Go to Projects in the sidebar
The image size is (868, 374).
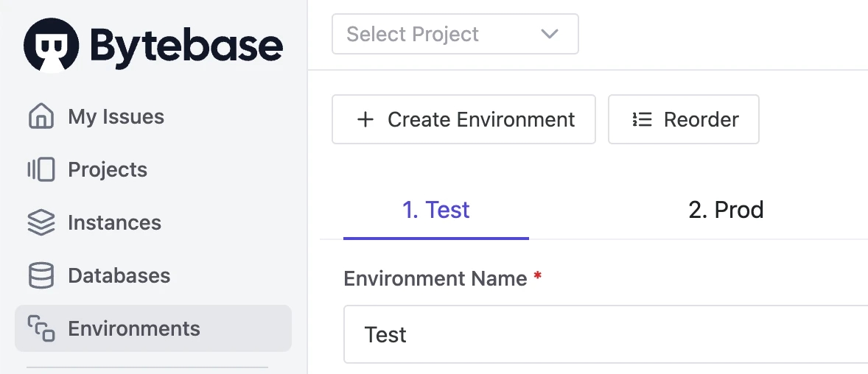pos(108,170)
